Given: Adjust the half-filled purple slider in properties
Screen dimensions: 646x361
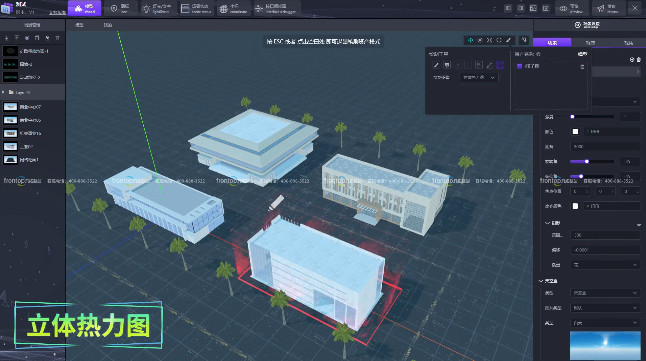Looking at the screenshot, I should [592, 161].
